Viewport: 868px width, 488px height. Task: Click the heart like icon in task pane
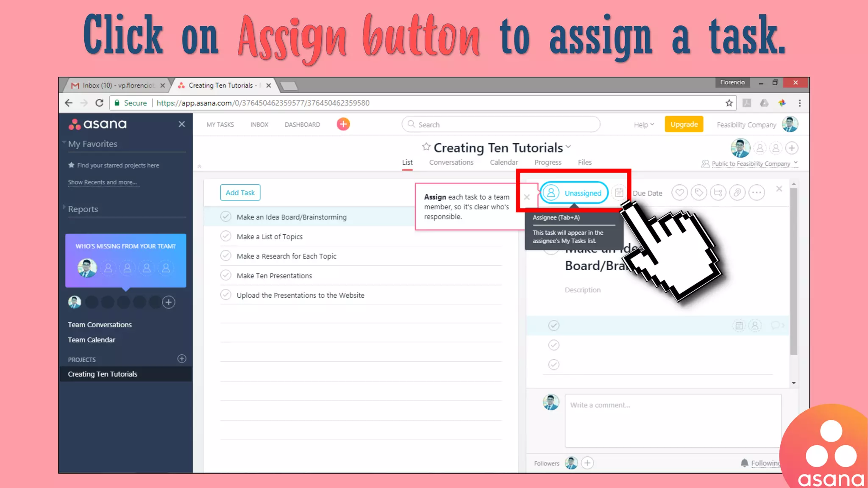[x=679, y=193]
